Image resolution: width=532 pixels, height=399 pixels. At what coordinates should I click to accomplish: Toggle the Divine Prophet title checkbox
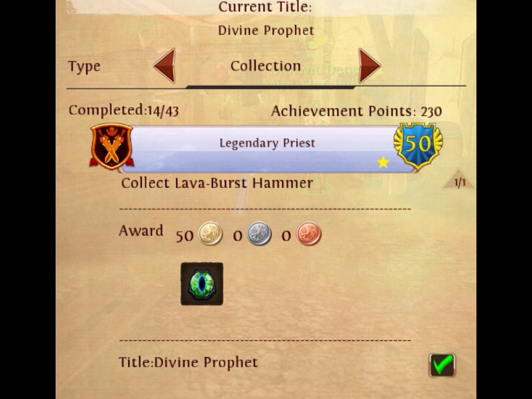click(442, 365)
